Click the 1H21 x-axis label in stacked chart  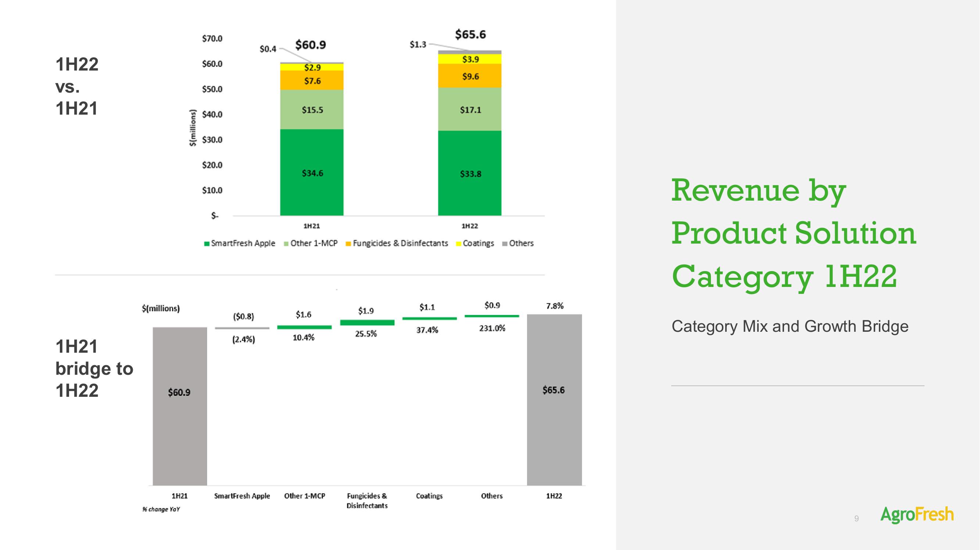click(312, 226)
